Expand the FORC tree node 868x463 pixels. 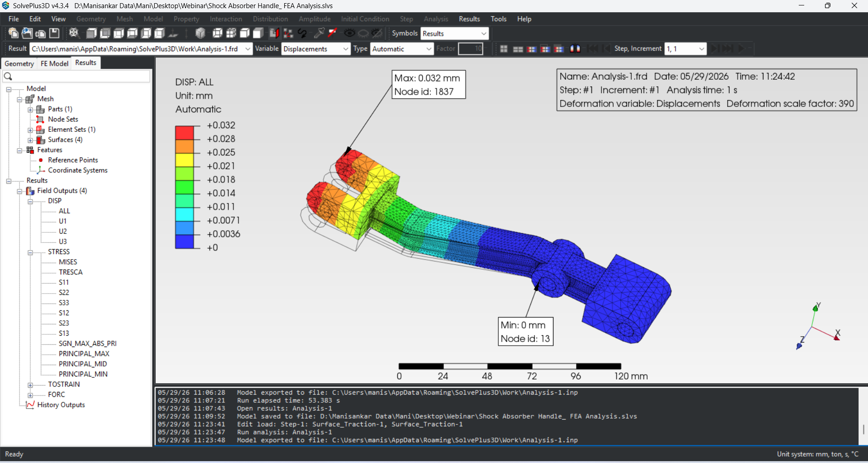click(30, 395)
